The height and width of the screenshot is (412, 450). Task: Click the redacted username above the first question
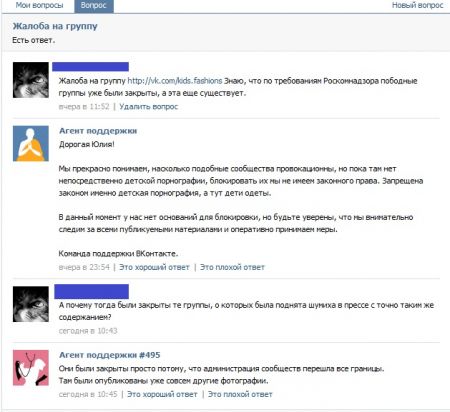coord(90,67)
